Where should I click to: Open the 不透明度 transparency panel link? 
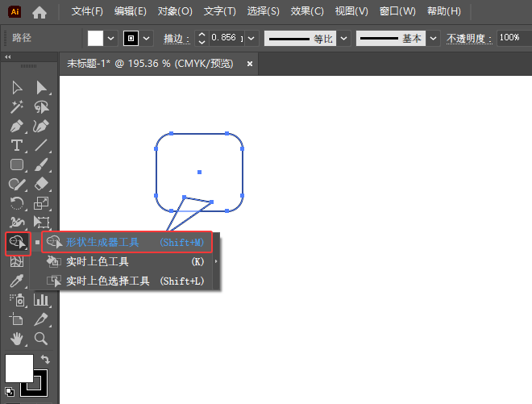[x=469, y=39]
